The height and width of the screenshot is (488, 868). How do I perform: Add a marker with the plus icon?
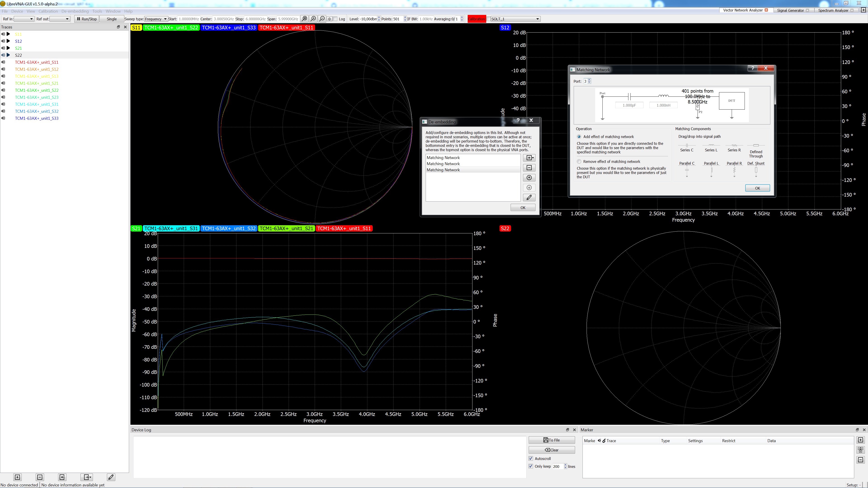860,440
